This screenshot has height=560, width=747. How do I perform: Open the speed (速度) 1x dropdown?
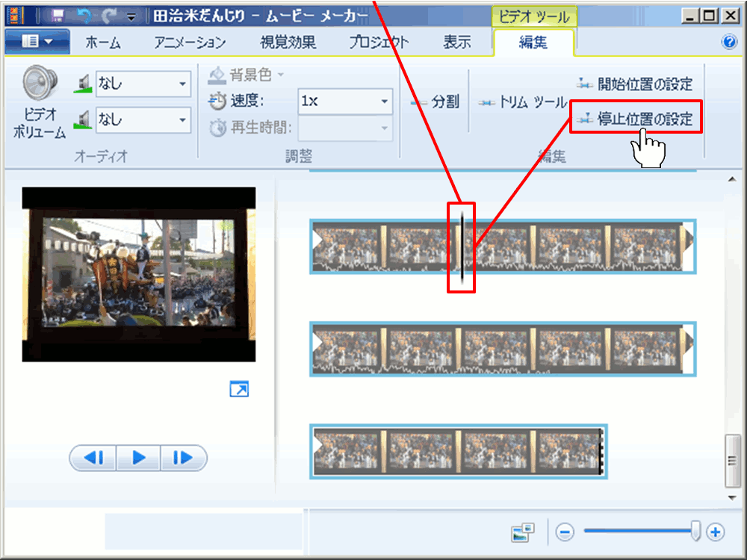point(385,102)
